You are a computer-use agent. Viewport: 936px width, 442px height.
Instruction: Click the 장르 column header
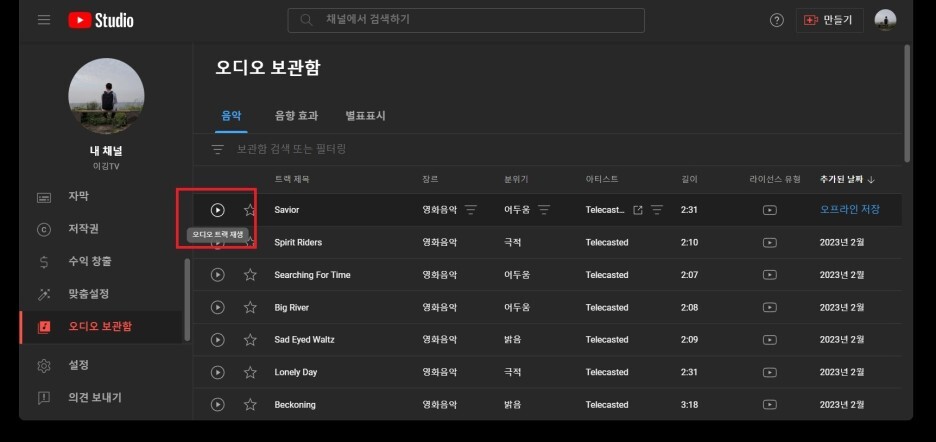point(430,179)
